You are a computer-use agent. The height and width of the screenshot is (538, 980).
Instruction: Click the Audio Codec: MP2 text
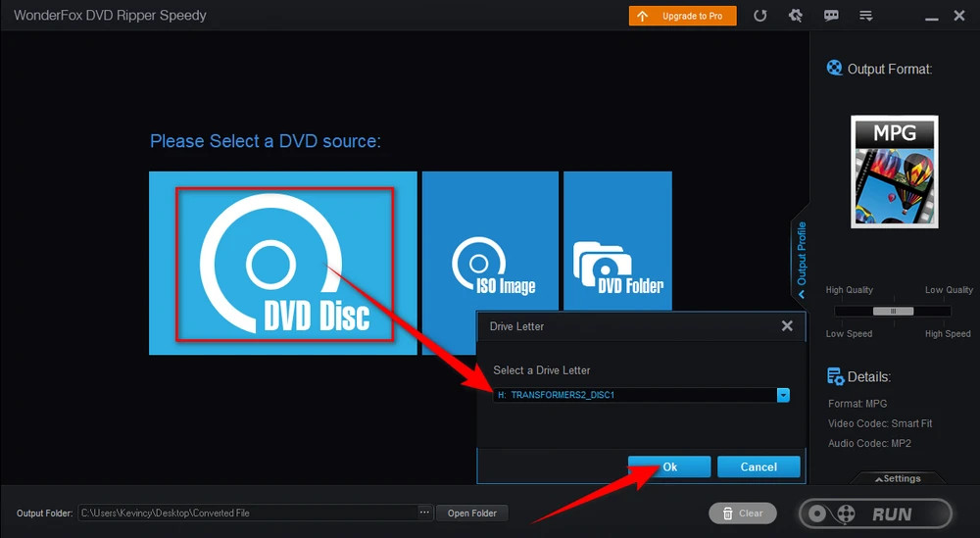[x=869, y=444]
